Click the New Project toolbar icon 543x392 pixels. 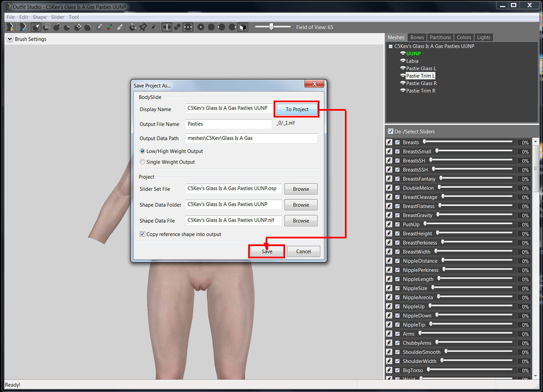pos(11,27)
